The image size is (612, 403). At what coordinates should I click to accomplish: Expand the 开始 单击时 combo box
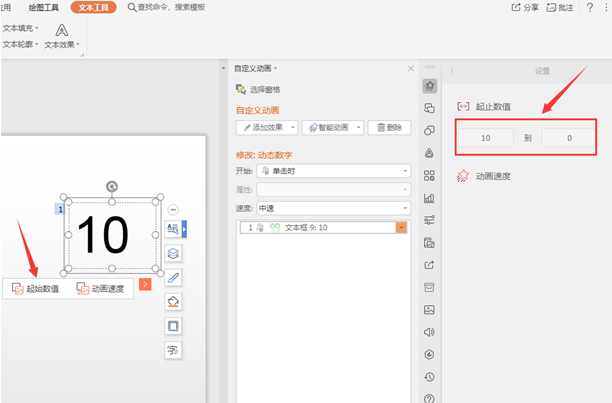pos(333,171)
